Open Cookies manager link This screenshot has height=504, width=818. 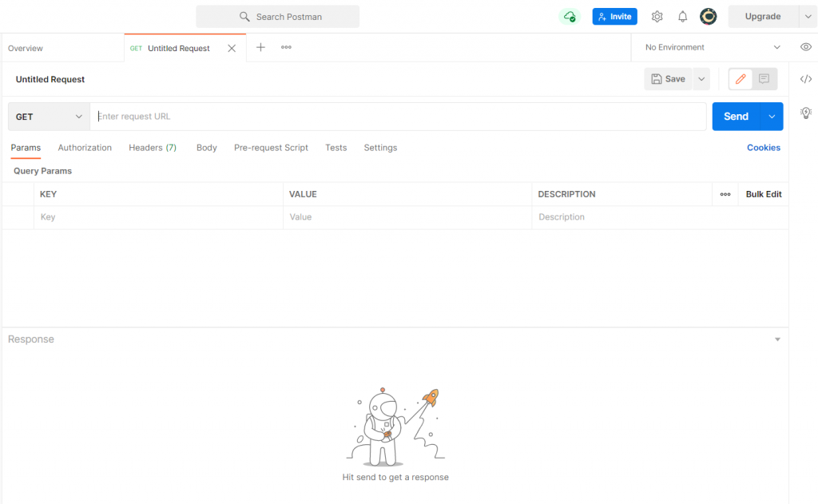click(763, 148)
